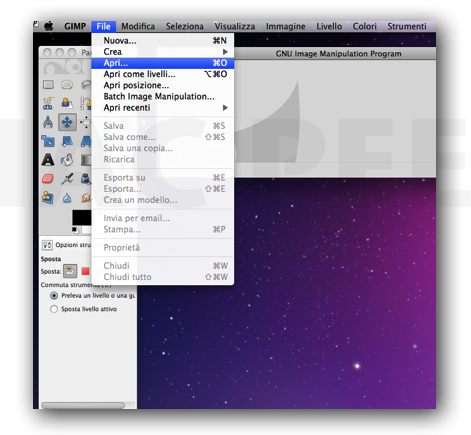Choose Apri... from File menu

163,63
